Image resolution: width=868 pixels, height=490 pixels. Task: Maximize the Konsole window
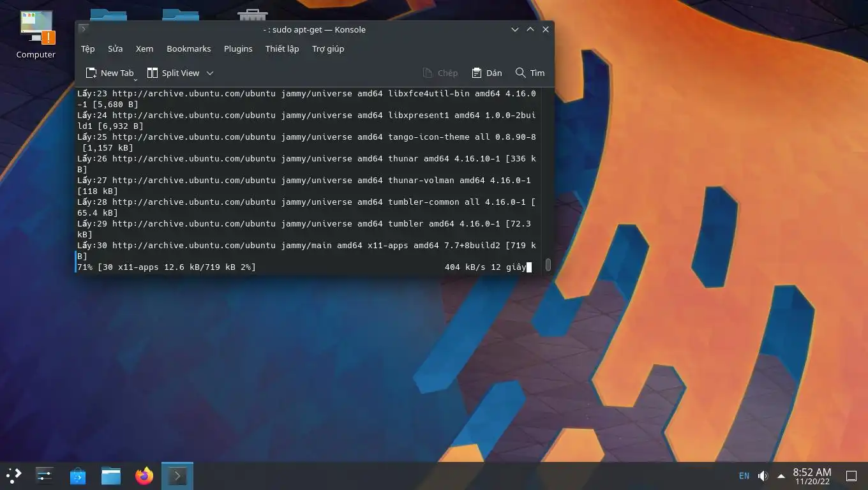click(x=530, y=29)
